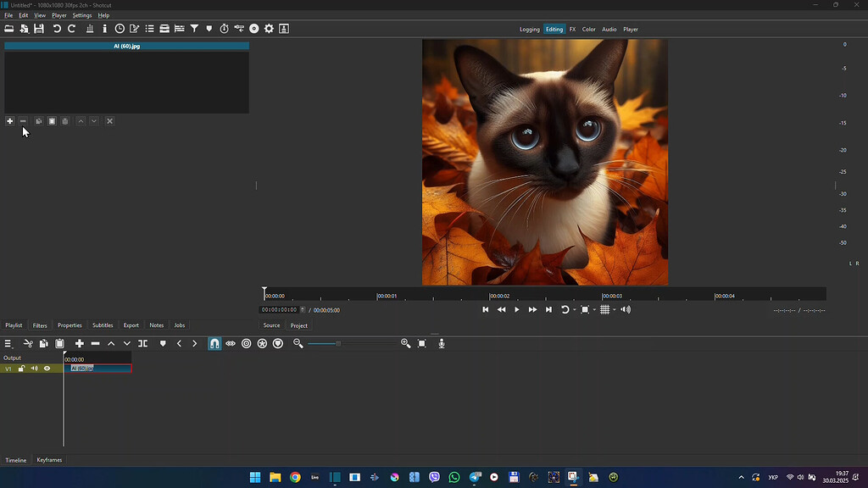
Task: Undo the last action
Action: [57, 29]
